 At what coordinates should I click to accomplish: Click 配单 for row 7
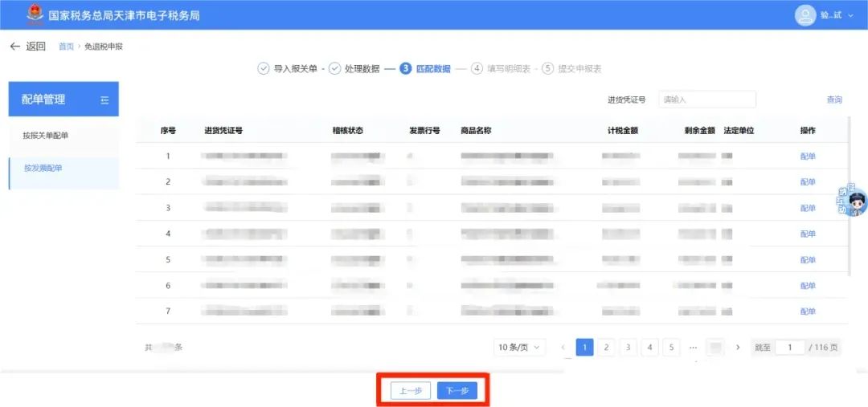click(808, 311)
